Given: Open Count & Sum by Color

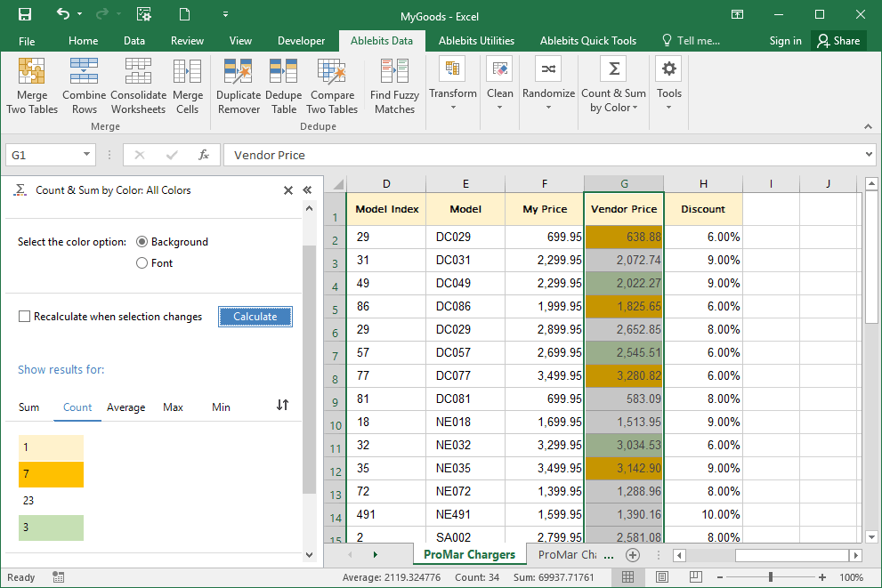Looking at the screenshot, I should 614,85.
